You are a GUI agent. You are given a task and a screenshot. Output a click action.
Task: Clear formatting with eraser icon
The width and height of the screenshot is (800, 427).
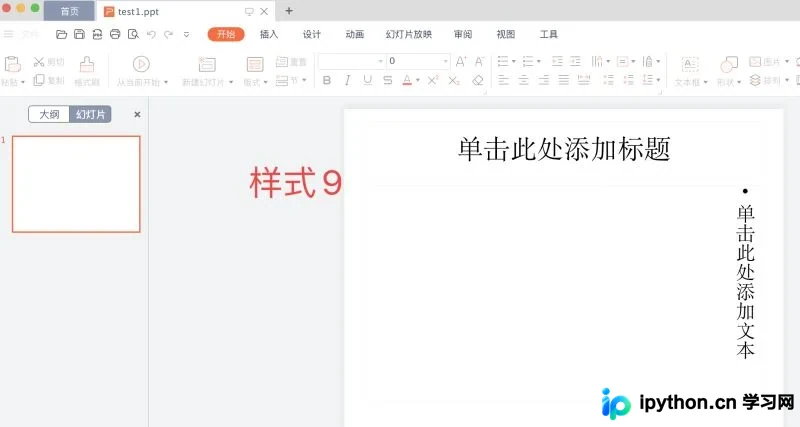tap(478, 80)
